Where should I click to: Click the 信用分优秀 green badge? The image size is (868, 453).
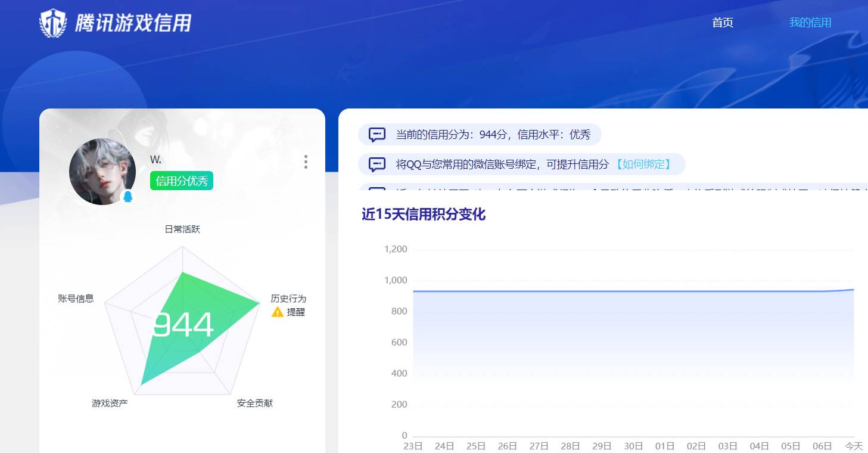click(x=182, y=181)
